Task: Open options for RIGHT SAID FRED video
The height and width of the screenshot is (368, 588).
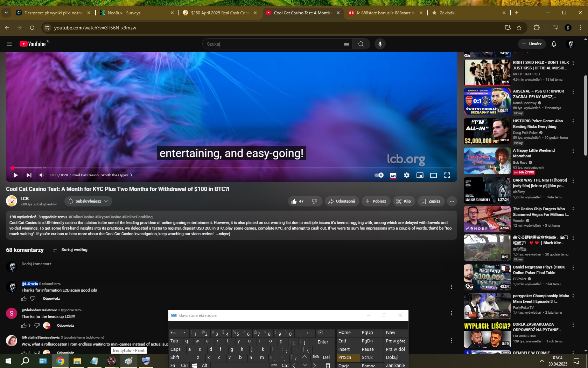Action: click(573, 63)
